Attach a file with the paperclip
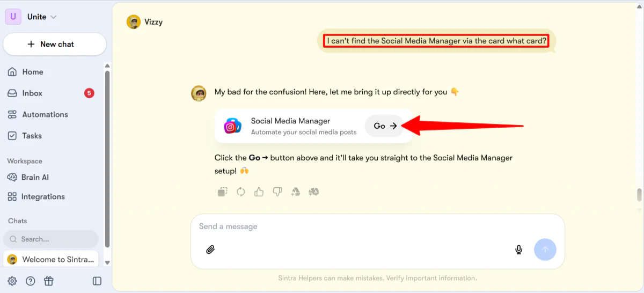 coord(210,250)
